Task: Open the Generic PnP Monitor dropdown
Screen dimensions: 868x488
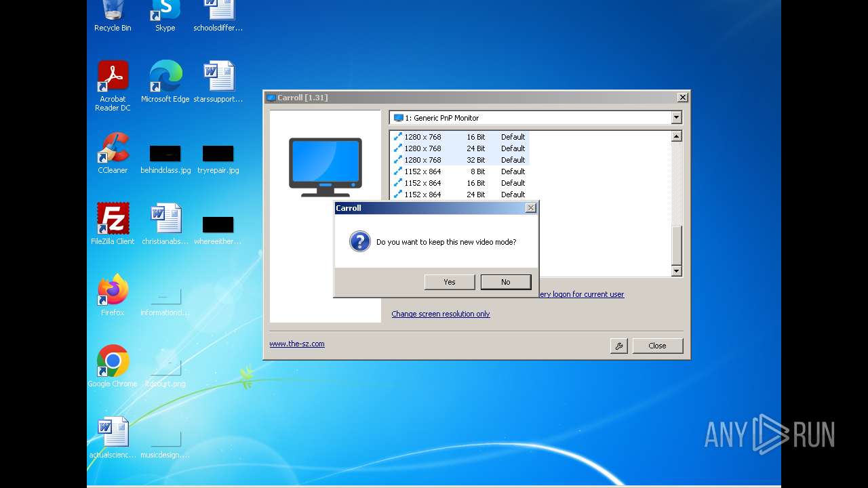Action: (x=676, y=118)
